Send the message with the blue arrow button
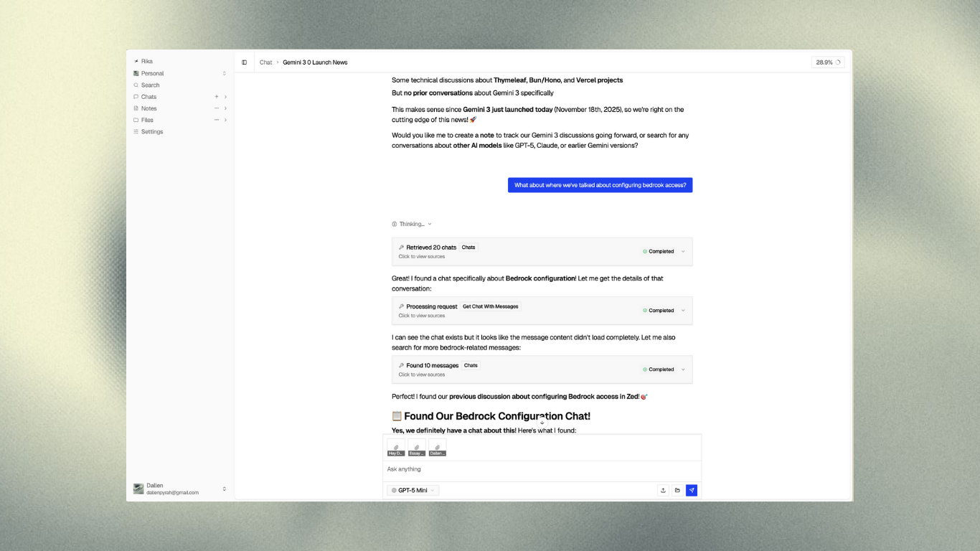The height and width of the screenshot is (551, 980). (x=692, y=490)
